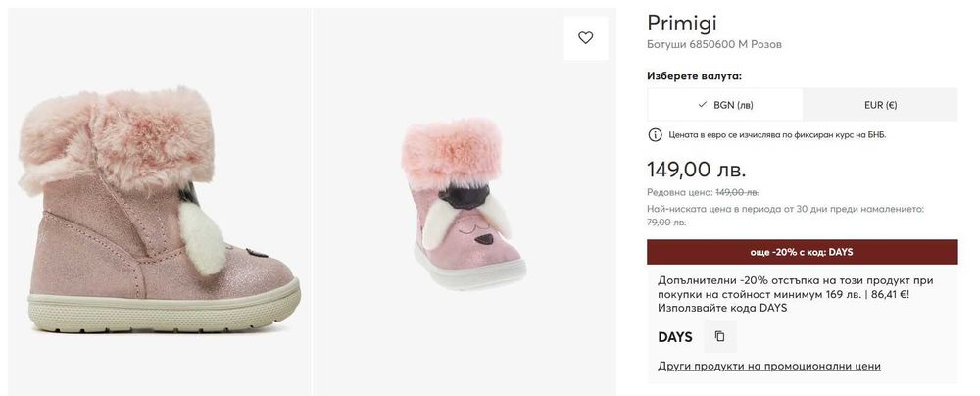Screen dimensions: 980x396
Task: Select the BGN (лв) currency option
Action: point(725,105)
